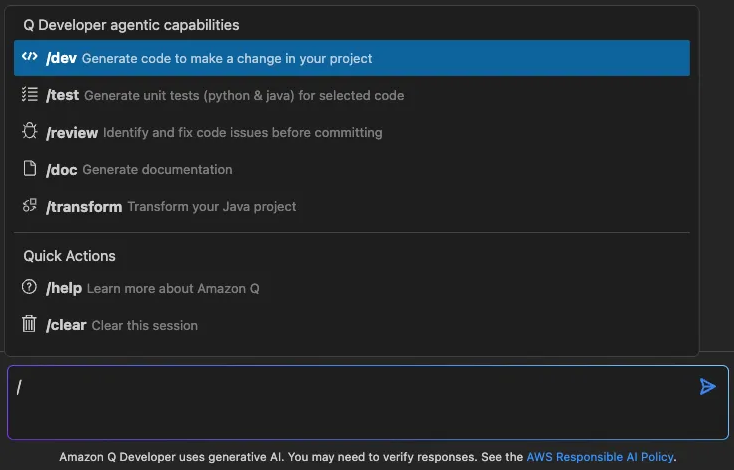The width and height of the screenshot is (734, 470).
Task: Open the AWS Responsible AI Policy link
Action: pyautogui.click(x=600, y=457)
